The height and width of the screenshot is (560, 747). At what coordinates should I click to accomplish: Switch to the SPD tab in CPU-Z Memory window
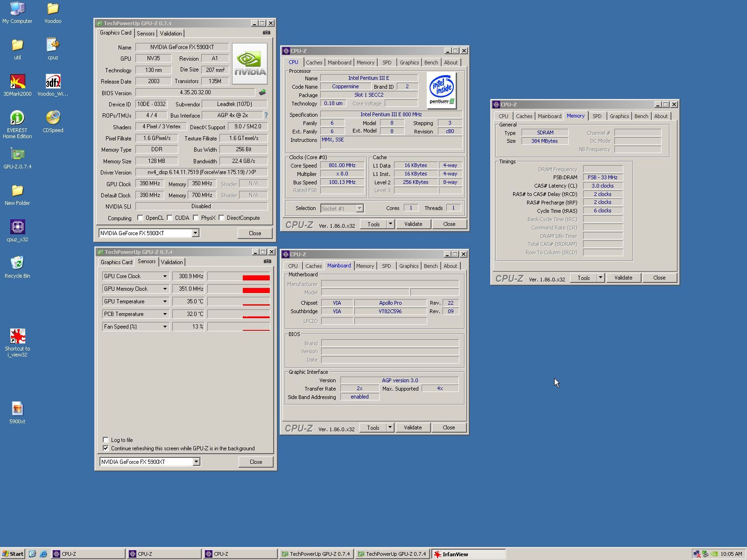597,116
